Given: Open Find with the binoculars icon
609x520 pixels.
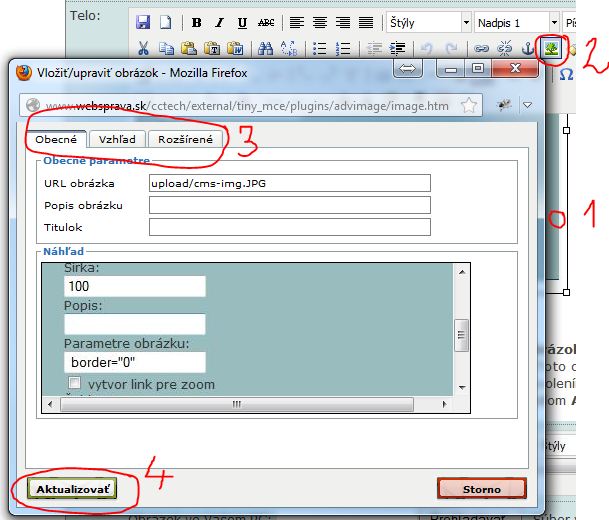Looking at the screenshot, I should 266,49.
